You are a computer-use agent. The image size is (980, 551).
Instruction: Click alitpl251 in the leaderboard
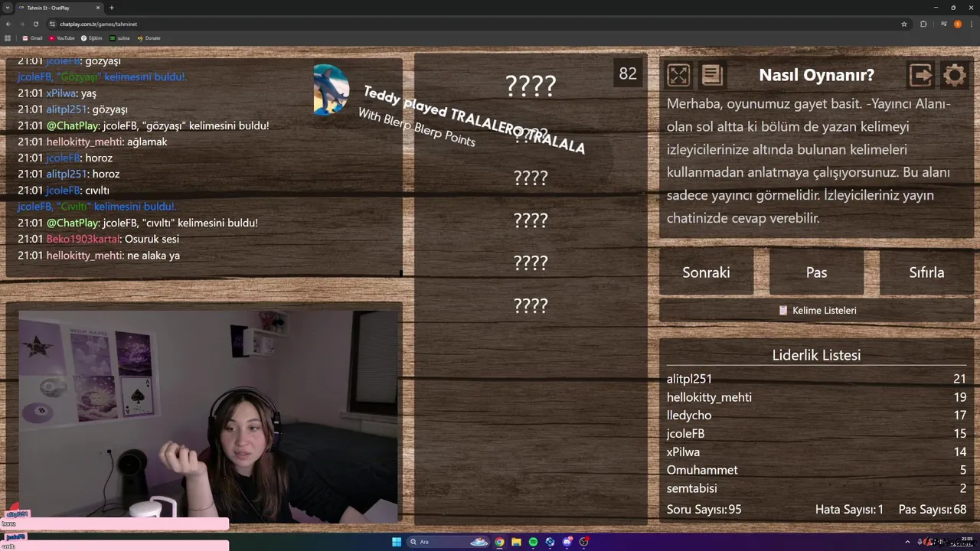(x=689, y=379)
